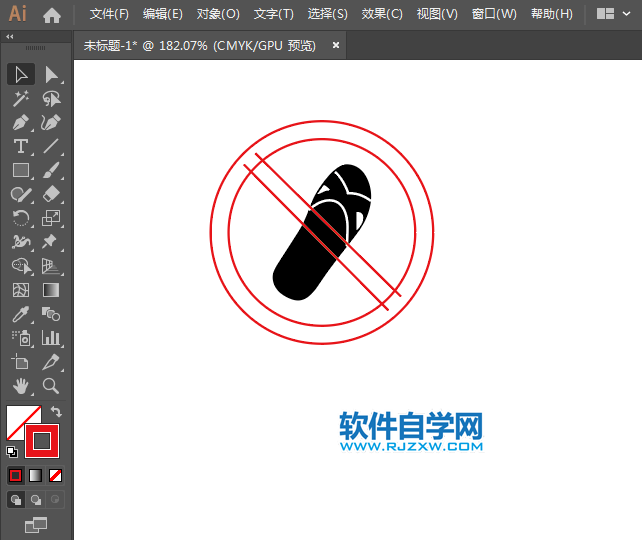Select the Slice tool
Image resolution: width=642 pixels, height=540 pixels.
coord(52,362)
